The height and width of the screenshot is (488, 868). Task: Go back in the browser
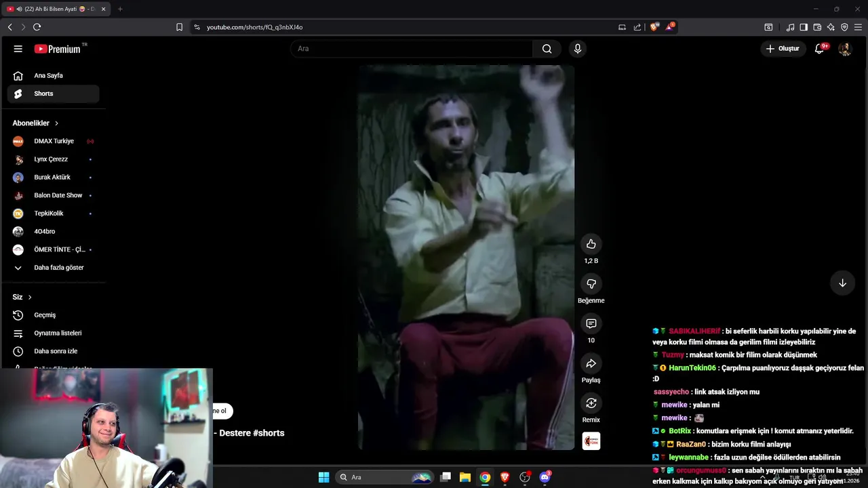click(10, 27)
